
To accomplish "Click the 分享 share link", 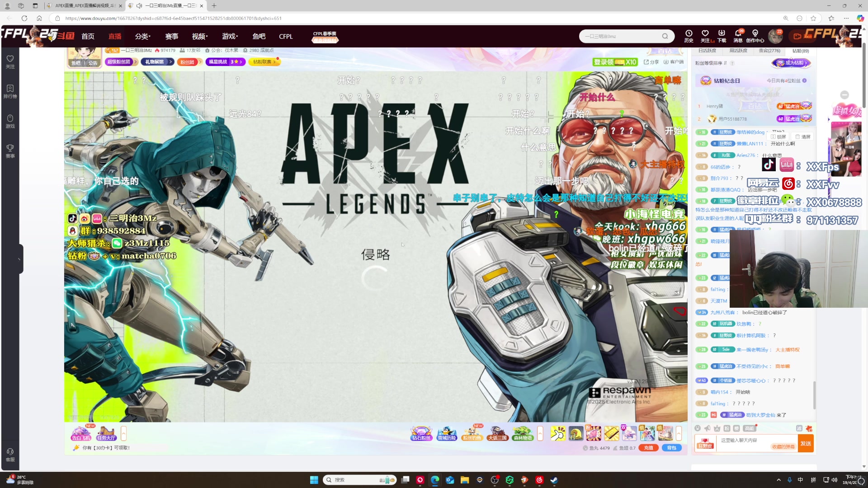I will click(x=651, y=62).
